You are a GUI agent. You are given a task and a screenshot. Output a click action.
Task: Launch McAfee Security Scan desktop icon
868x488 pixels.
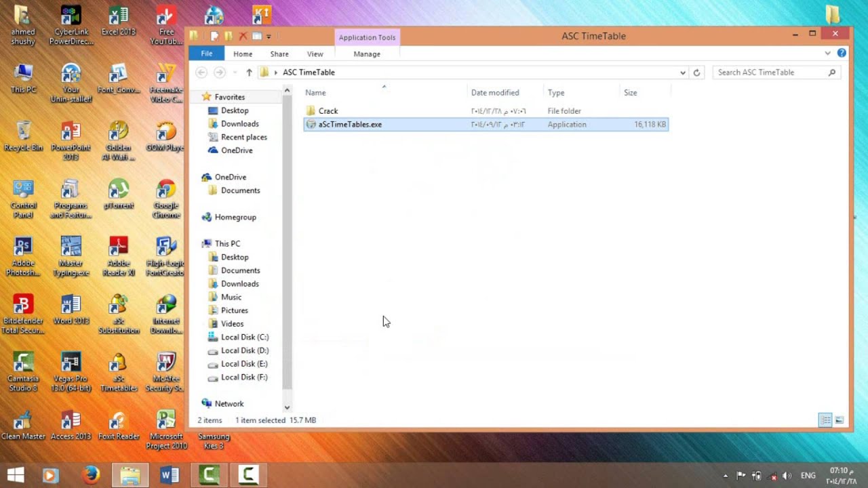[x=166, y=372]
